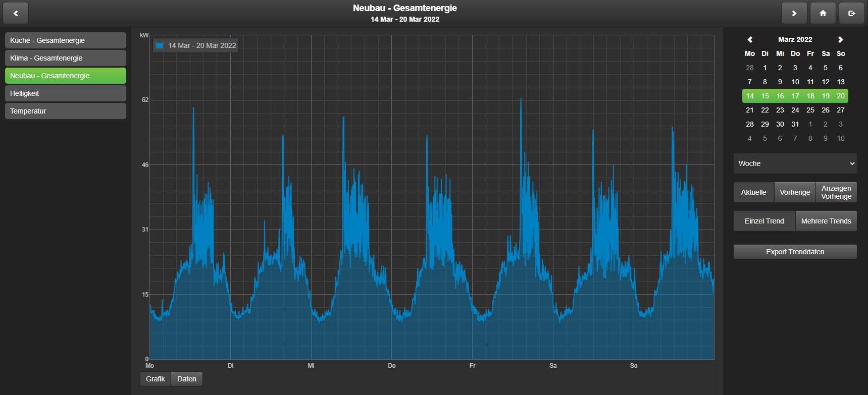This screenshot has width=868, height=395.
Task: Click the März 2022 calendar title
Action: pyautogui.click(x=795, y=39)
